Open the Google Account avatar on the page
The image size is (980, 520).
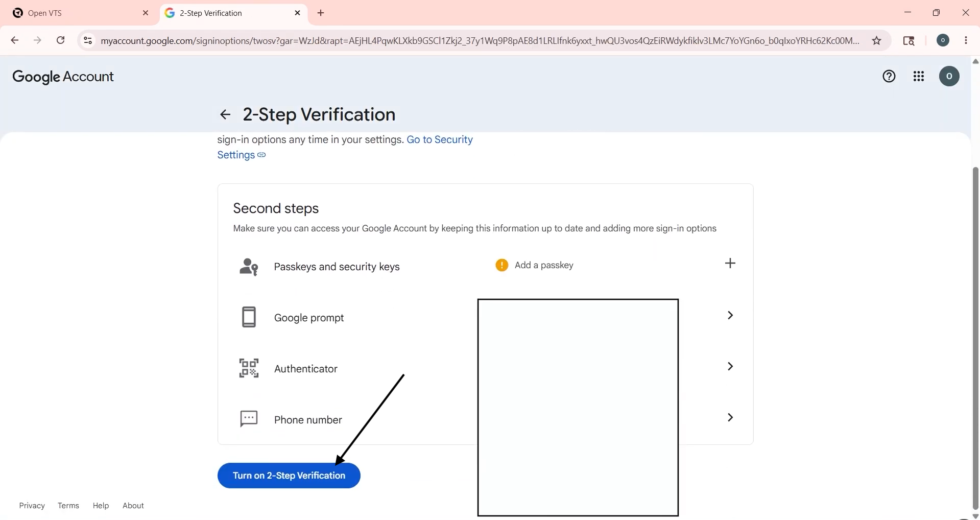pos(949,77)
